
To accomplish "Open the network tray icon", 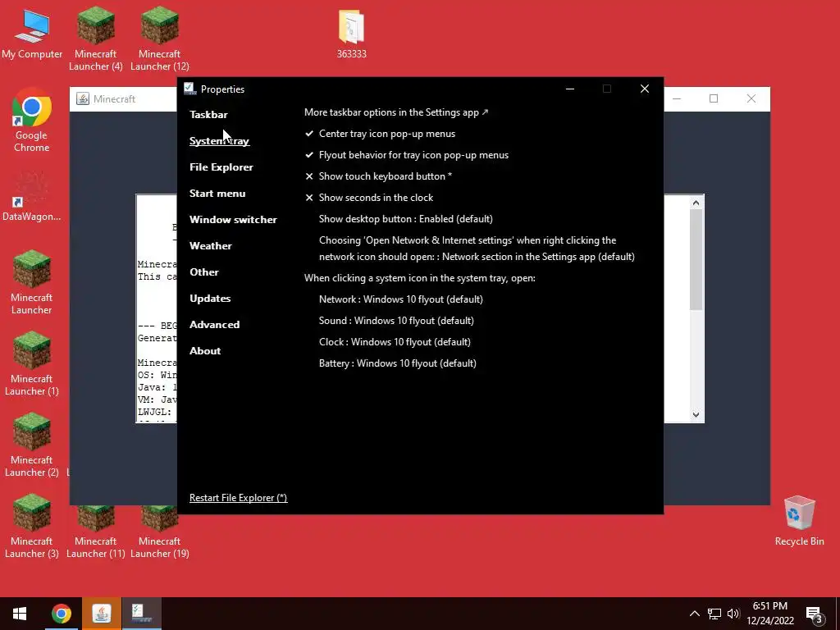I will tap(714, 614).
